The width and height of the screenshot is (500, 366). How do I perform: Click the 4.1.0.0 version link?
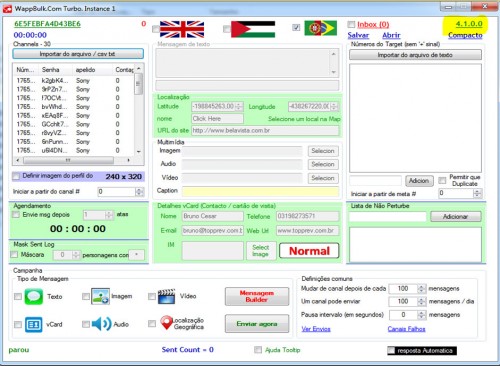(469, 24)
